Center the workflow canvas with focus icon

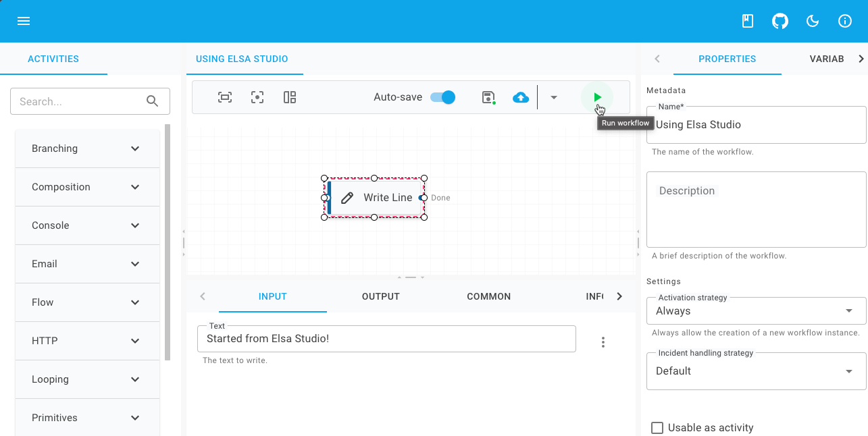coord(257,97)
